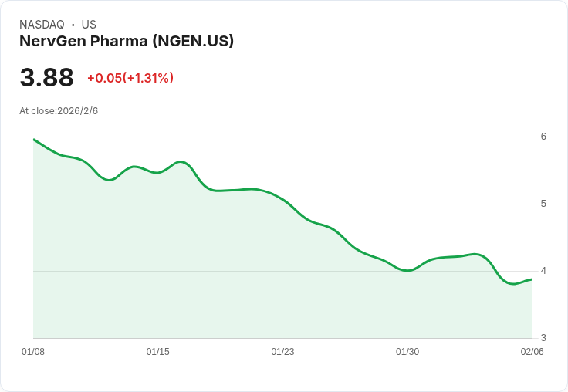
Task: Select the 01/08 date on x-axis
Action: pos(33,352)
